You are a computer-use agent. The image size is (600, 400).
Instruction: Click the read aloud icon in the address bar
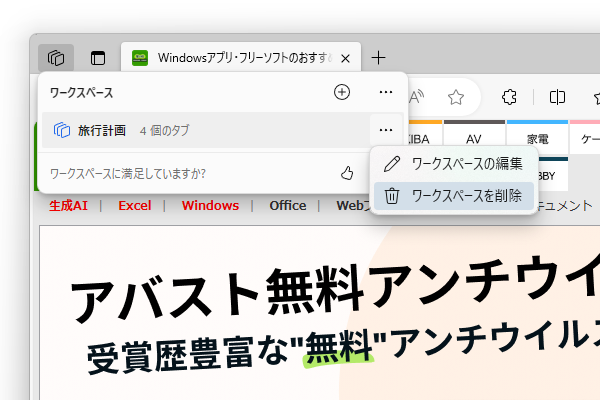point(416,97)
